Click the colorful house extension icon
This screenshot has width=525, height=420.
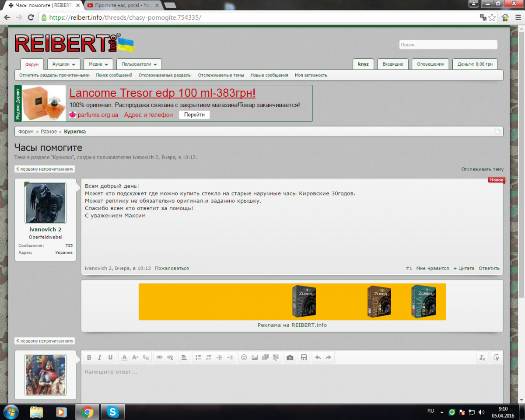505,17
